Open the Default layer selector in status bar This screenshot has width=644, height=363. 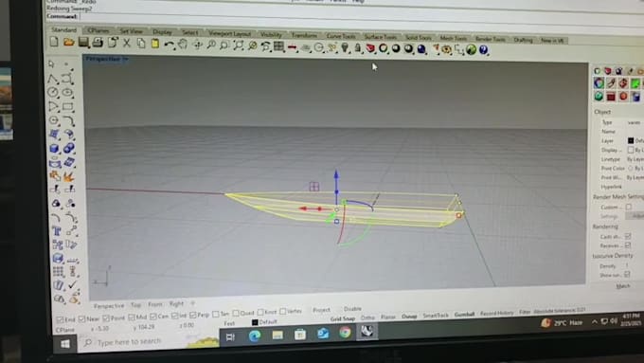[264, 322]
